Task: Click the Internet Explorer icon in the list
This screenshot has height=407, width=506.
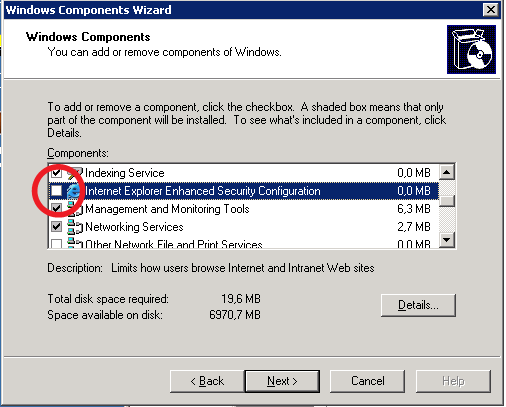Action: (x=74, y=191)
